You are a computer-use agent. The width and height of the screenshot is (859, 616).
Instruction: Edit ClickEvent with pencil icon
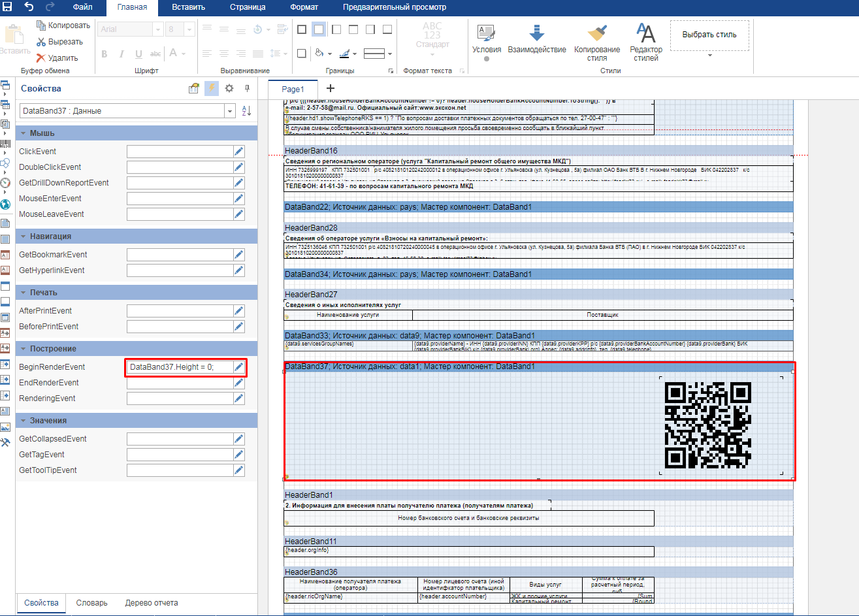239,152
